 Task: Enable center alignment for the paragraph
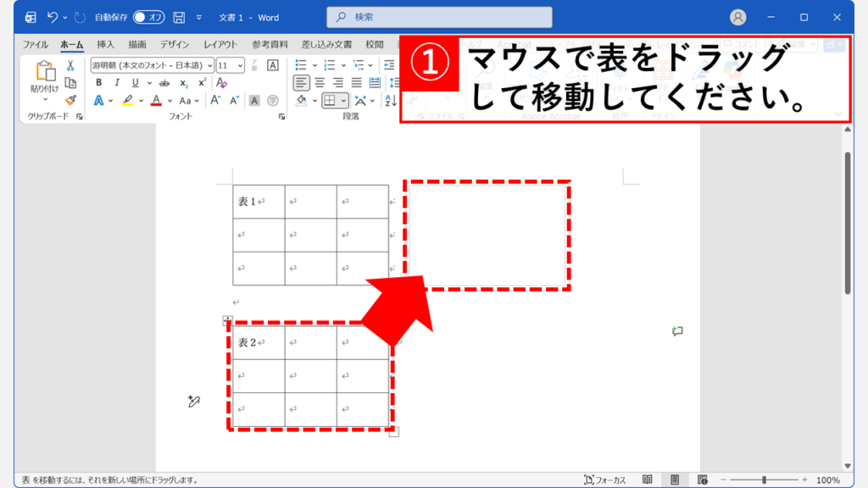tap(319, 80)
